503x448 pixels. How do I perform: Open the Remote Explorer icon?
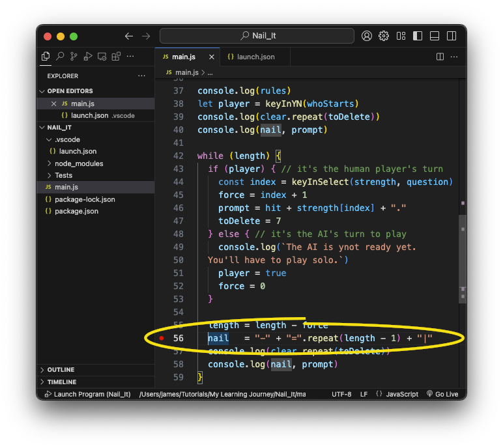102,57
